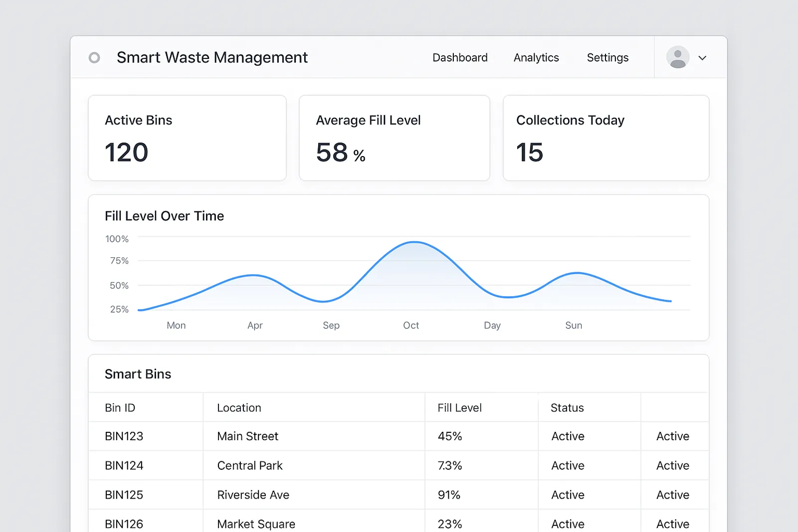This screenshot has height=532, width=798.
Task: Click the Average Fill Level card
Action: [x=394, y=138]
